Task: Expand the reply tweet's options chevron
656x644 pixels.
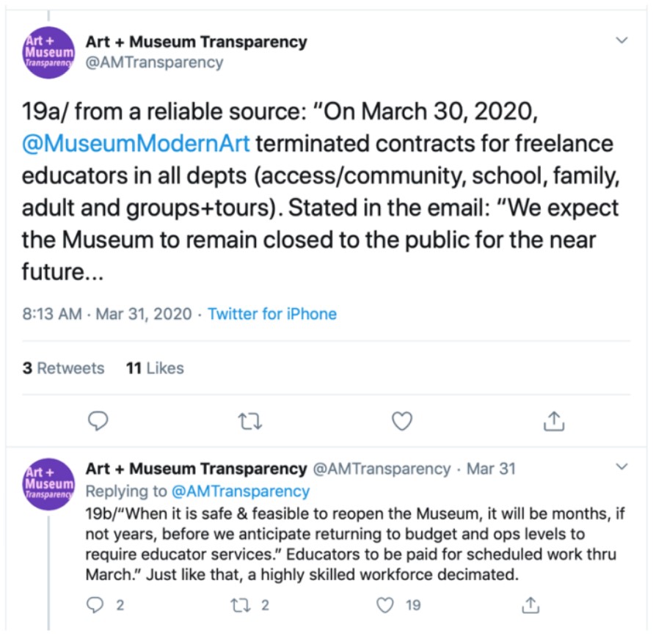Action: (x=622, y=466)
